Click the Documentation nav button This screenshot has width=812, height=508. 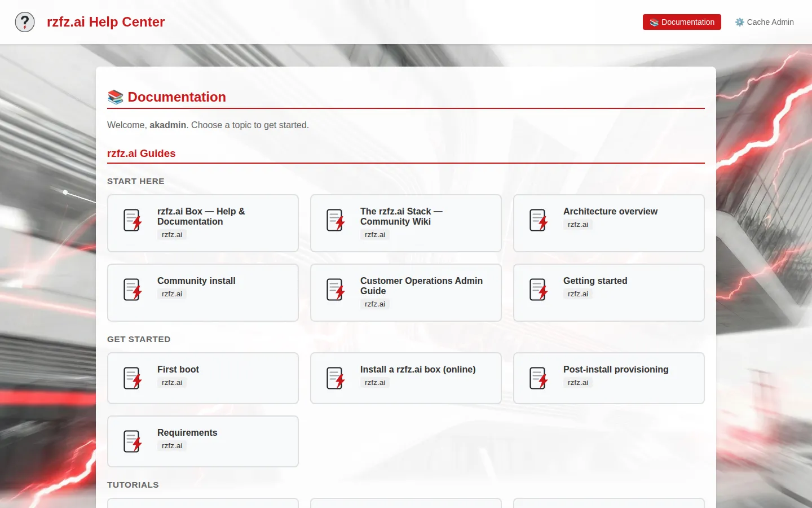click(x=682, y=22)
